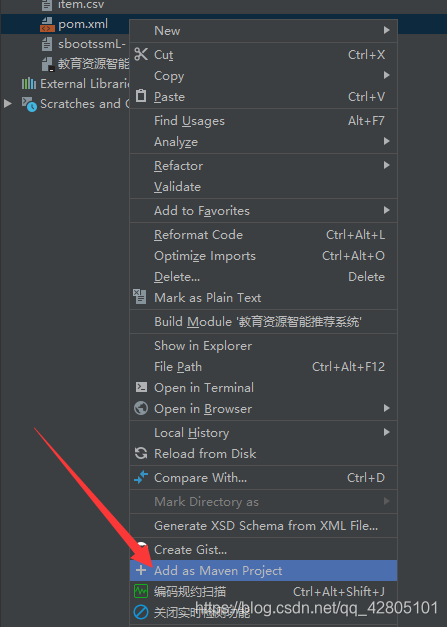
Task: Open External Libraries in project tree
Action: pos(84,84)
